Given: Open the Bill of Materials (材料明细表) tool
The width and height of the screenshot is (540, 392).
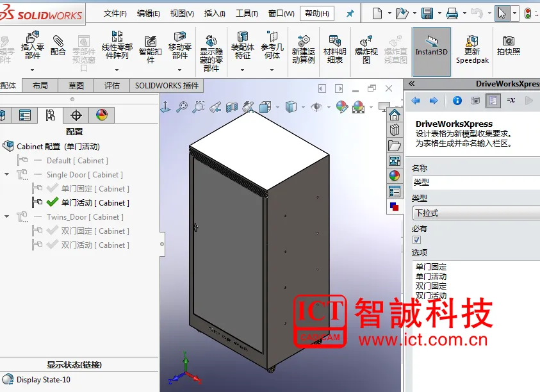Looking at the screenshot, I should tap(335, 49).
